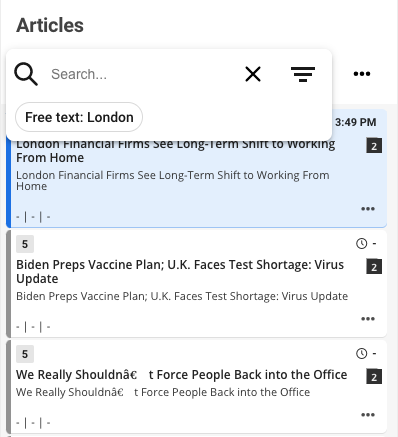Open actions menu for Force People Back article

(x=368, y=415)
